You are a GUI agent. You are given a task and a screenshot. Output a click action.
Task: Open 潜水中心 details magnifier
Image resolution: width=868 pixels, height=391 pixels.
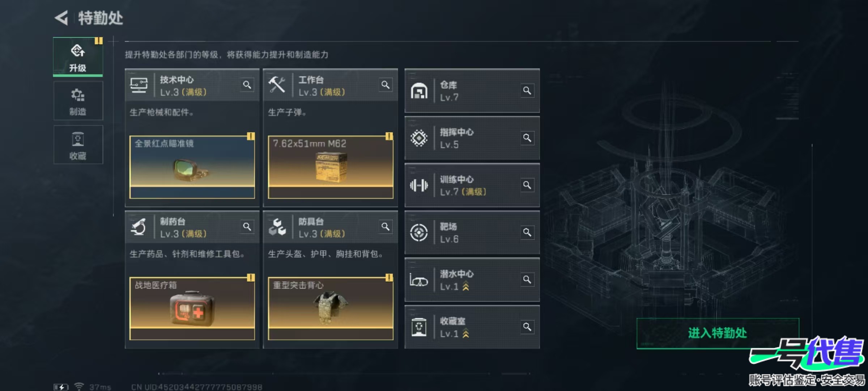pos(527,279)
